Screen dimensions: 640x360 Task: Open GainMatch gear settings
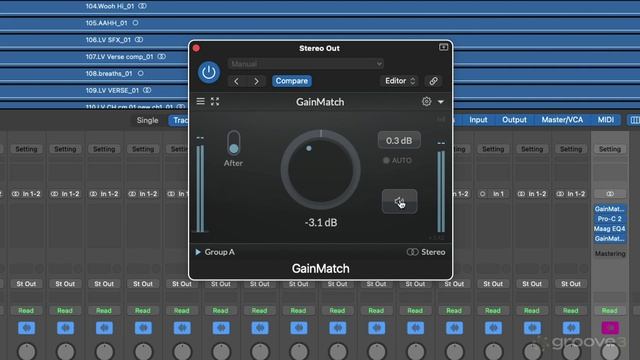pos(427,101)
